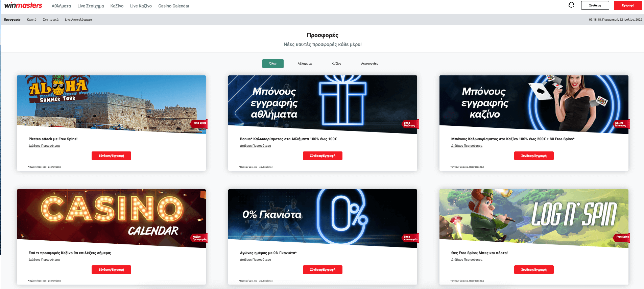Open Casino Calendar in top navigation
This screenshot has width=644, height=289.
click(x=174, y=6)
